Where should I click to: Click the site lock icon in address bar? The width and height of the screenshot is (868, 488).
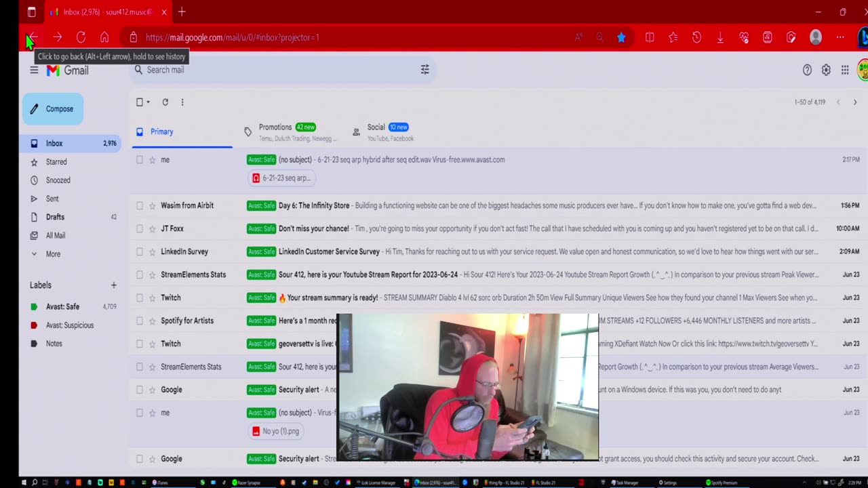134,38
